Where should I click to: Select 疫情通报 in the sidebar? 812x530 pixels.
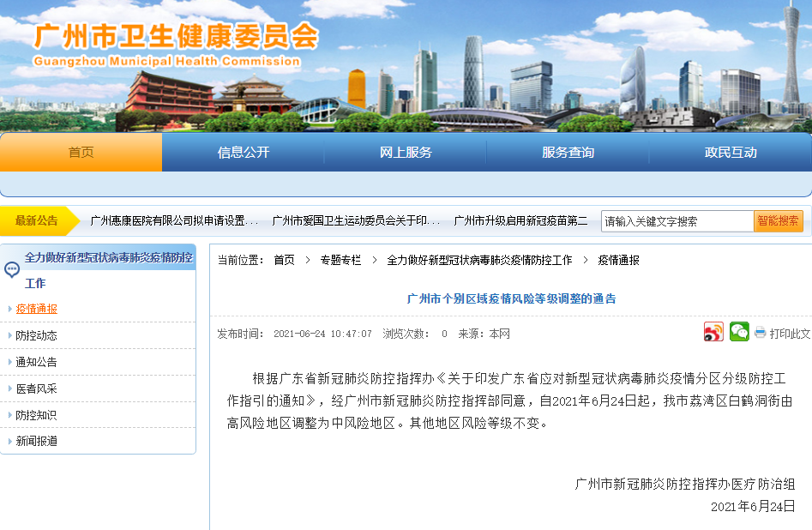point(36,309)
